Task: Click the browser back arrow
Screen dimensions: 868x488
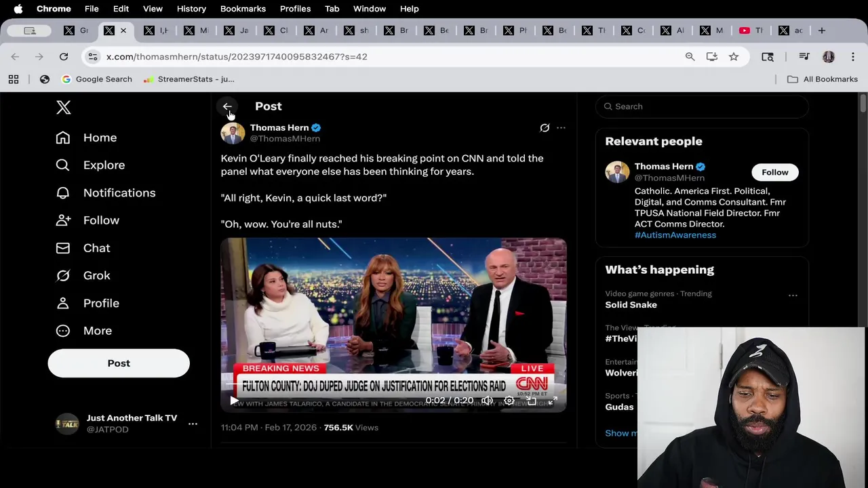Action: point(15,57)
